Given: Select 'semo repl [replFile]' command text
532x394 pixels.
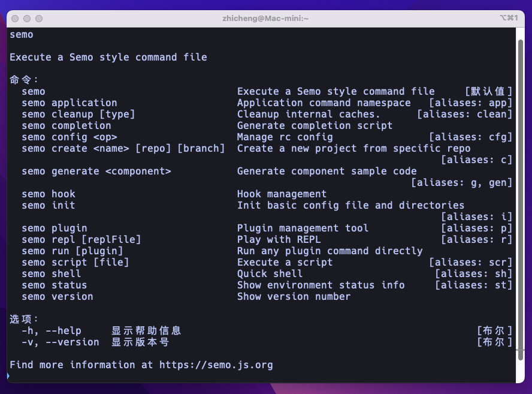Looking at the screenshot, I should [81, 239].
